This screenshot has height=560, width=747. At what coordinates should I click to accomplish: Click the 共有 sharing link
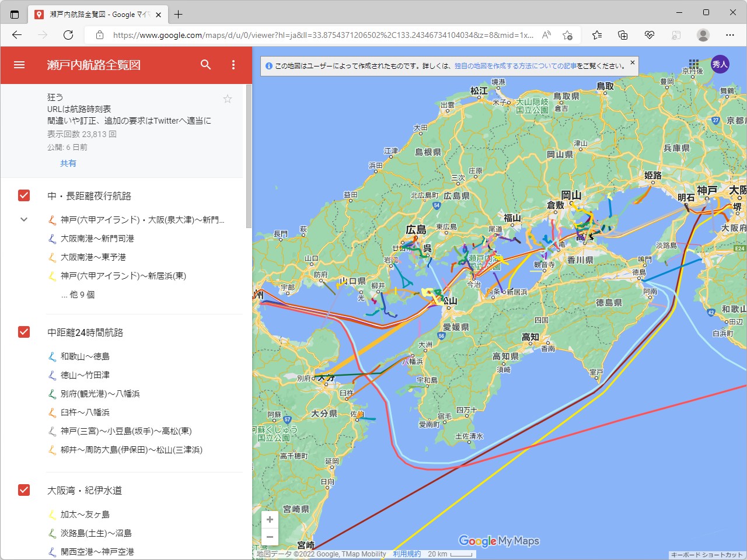[x=68, y=163]
